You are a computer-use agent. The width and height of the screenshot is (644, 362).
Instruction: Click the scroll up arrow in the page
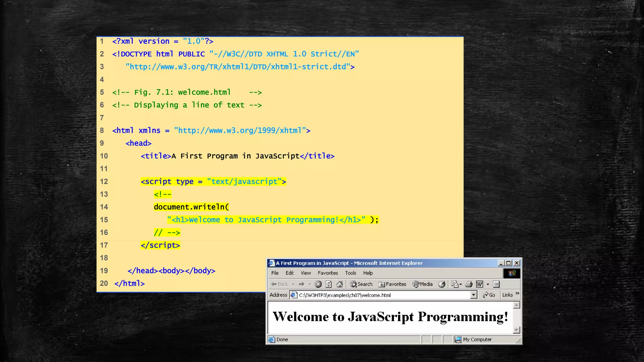[516, 305]
